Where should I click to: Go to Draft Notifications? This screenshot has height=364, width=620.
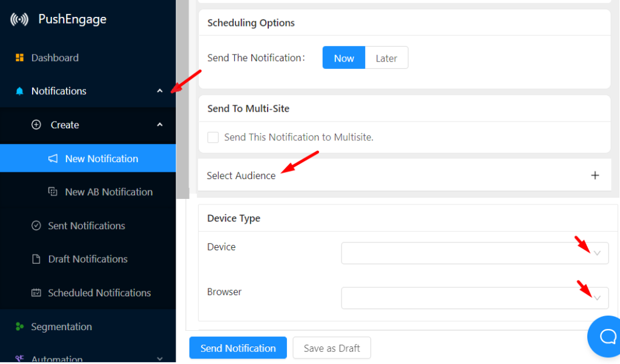tap(88, 259)
